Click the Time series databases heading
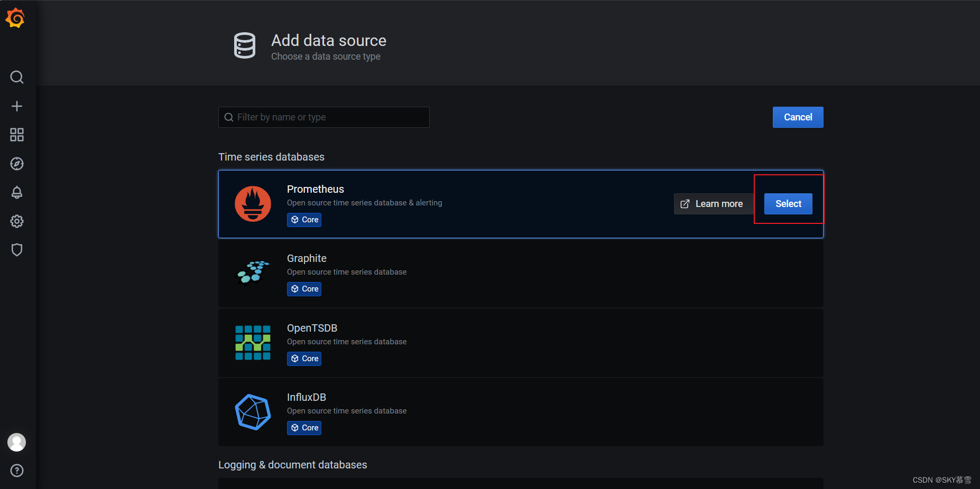980x489 pixels. click(x=271, y=157)
